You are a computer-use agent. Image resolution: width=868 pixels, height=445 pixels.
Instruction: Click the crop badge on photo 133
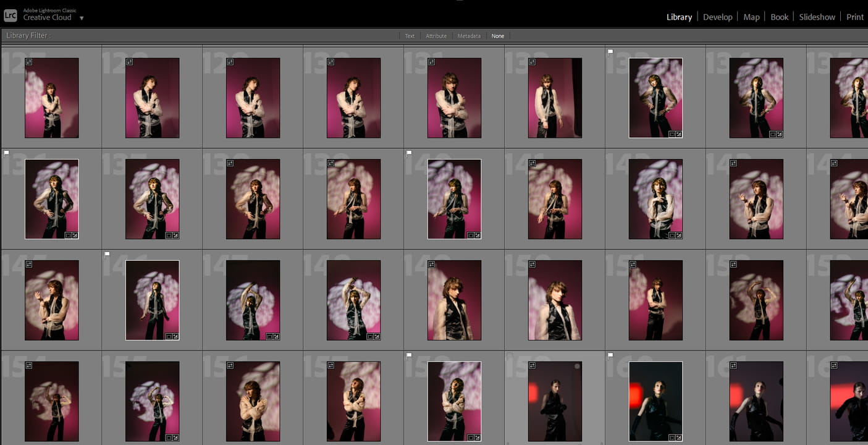[672, 134]
